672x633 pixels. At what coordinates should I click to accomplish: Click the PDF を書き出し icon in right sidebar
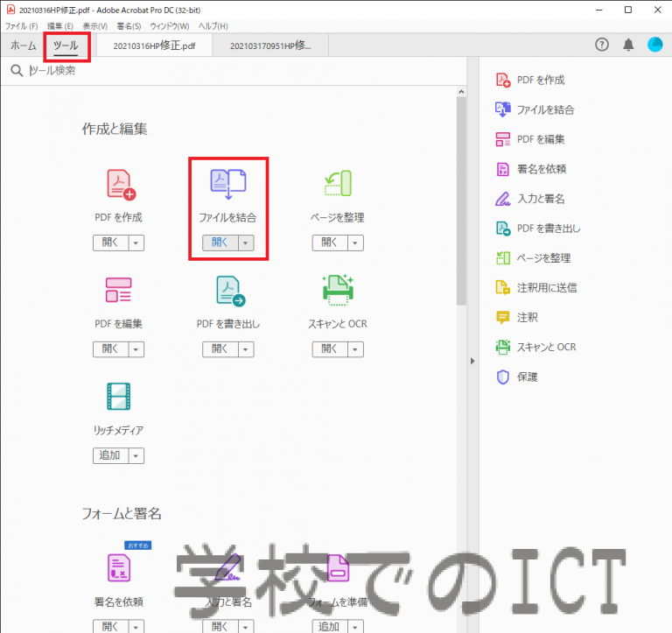(x=503, y=229)
